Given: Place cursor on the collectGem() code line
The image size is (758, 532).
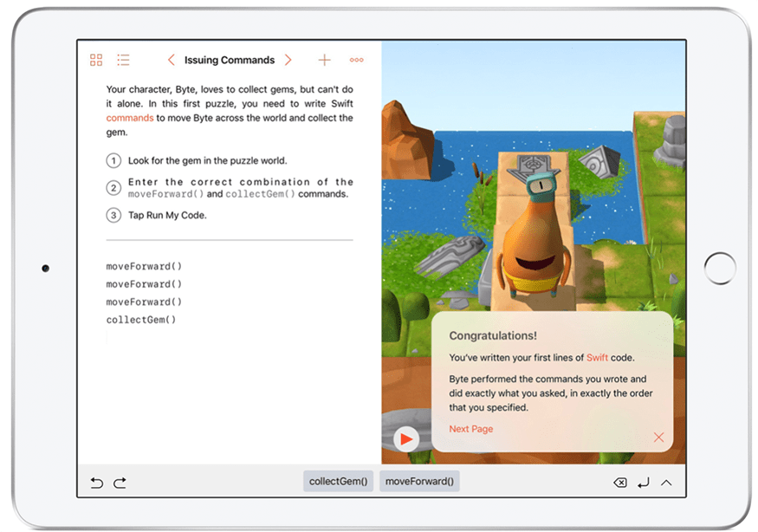Looking at the screenshot, I should click(141, 320).
